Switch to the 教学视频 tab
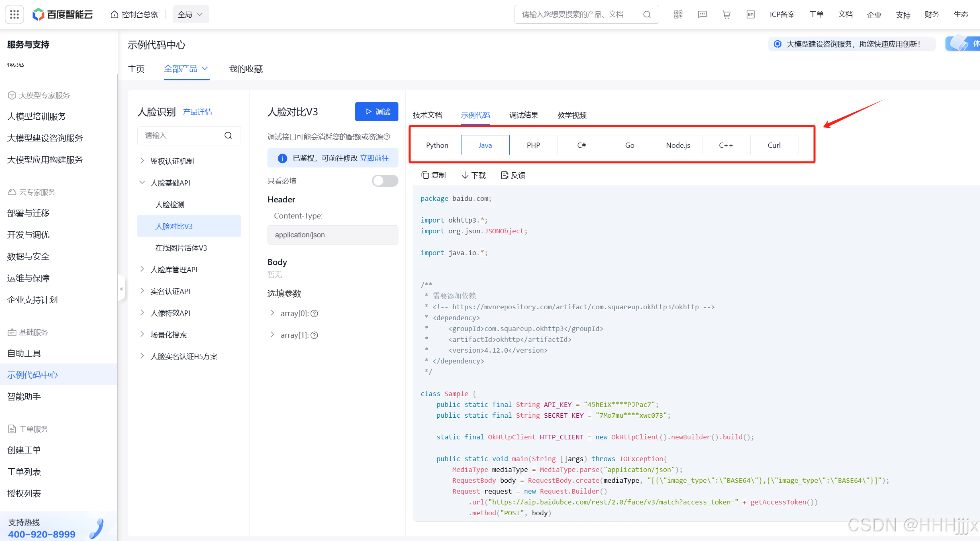 pos(572,115)
